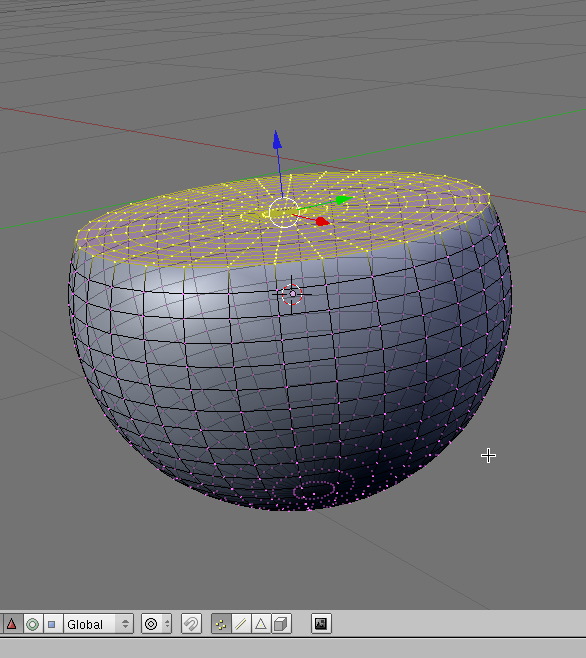This screenshot has width=586, height=658.
Task: Select the scale manipulator square icon
Action: [52, 624]
